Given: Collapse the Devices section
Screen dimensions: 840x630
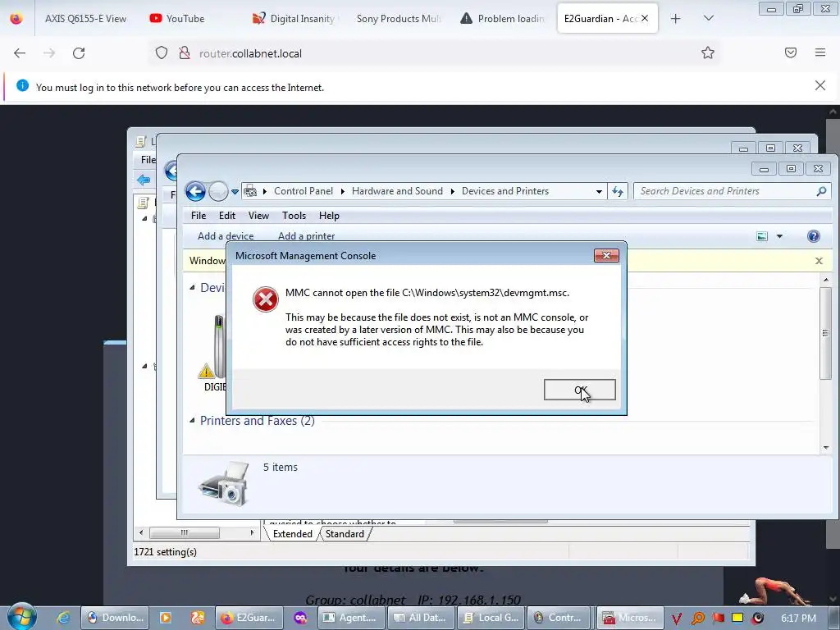Looking at the screenshot, I should point(192,288).
